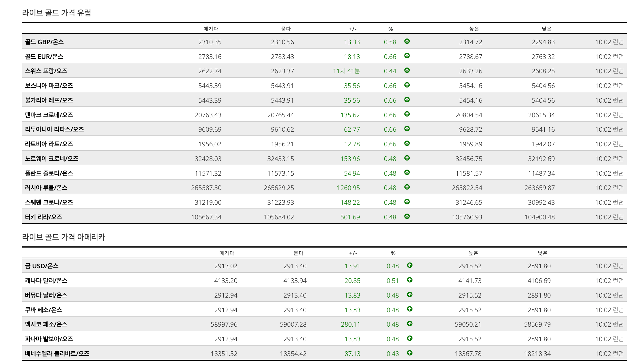
Task: Select the 폴란드 즐로티/온스 row label
Action: [x=49, y=173]
